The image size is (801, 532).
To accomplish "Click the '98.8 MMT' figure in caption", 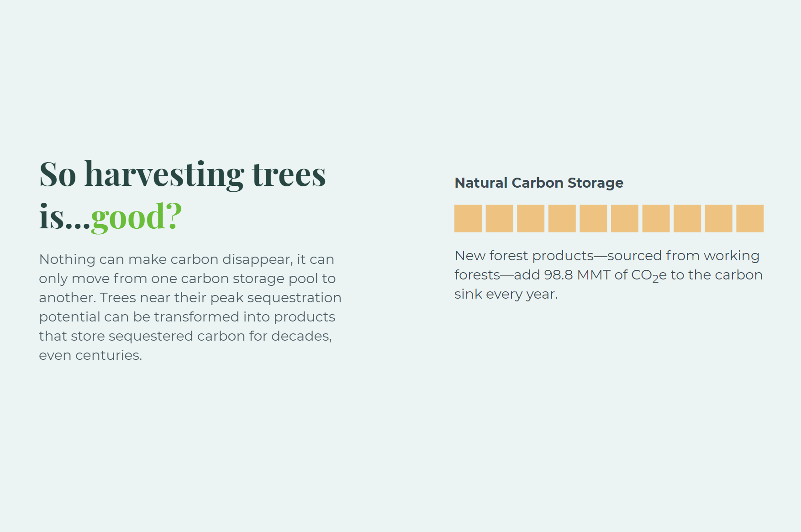I will 577,275.
